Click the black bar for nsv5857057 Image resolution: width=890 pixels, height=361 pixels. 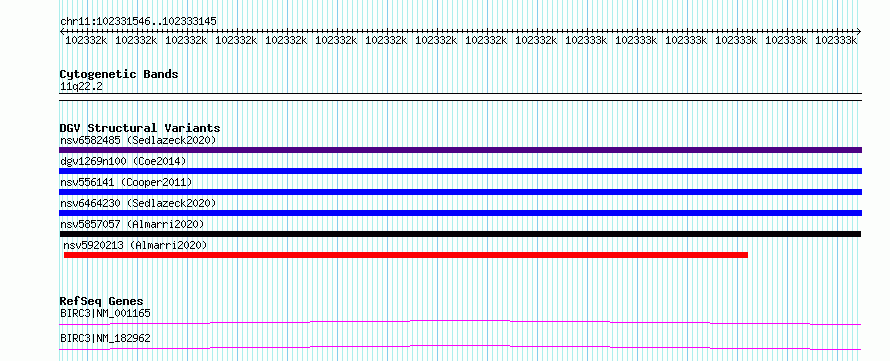[460, 234]
